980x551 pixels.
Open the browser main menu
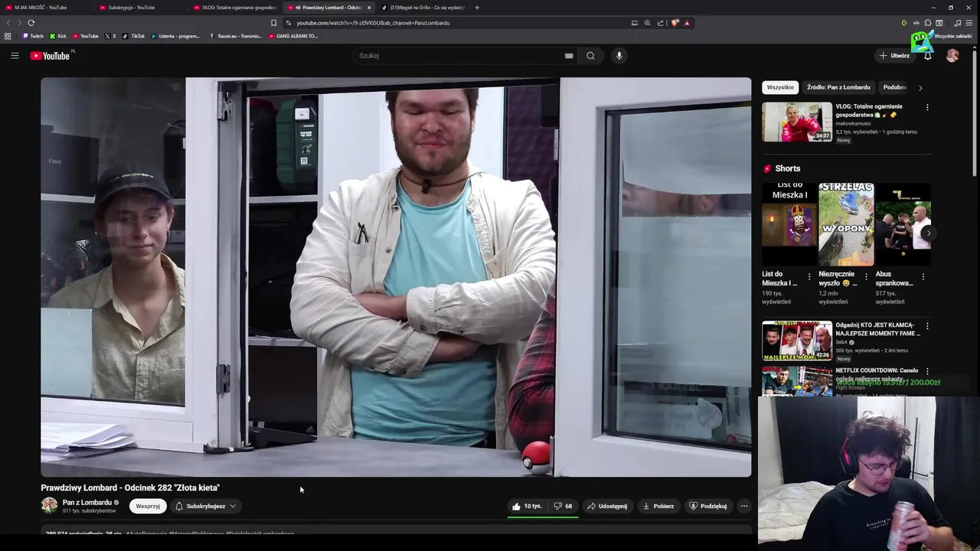tap(971, 23)
